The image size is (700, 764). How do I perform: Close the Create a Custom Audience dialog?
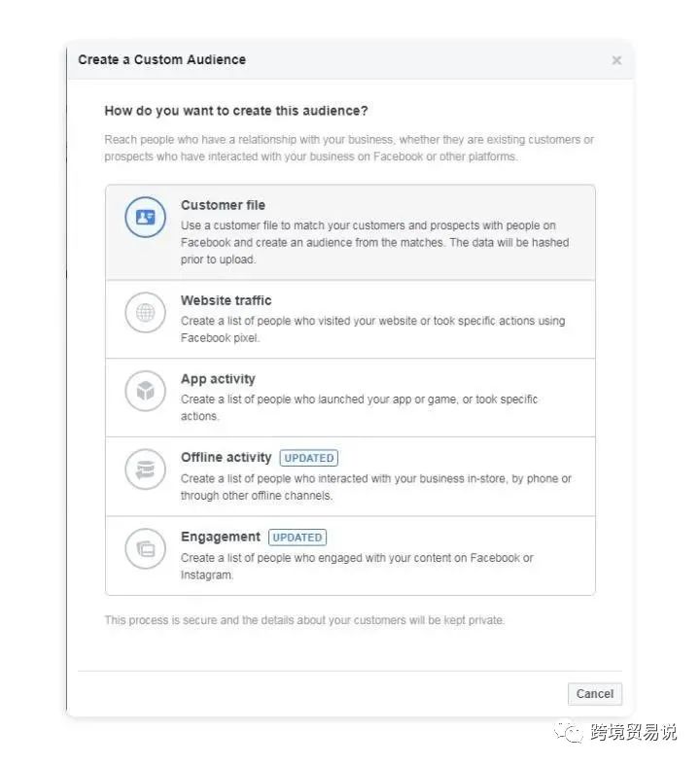coord(616,60)
